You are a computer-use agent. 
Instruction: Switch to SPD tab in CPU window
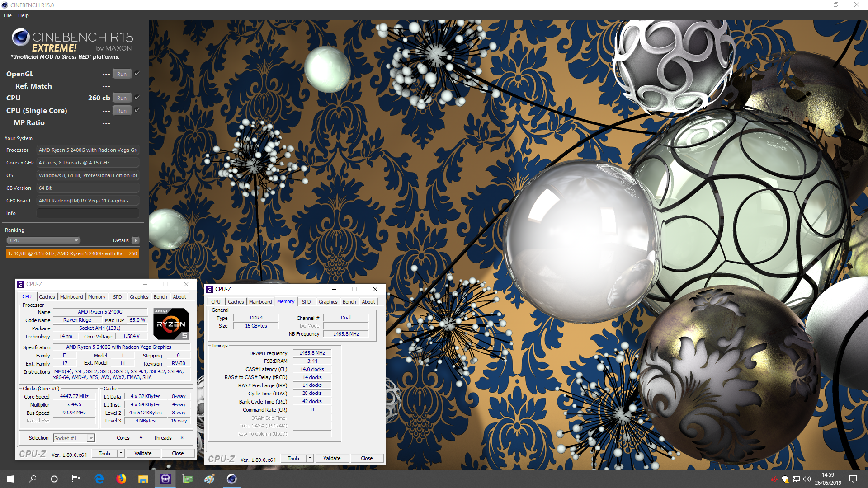118,297
